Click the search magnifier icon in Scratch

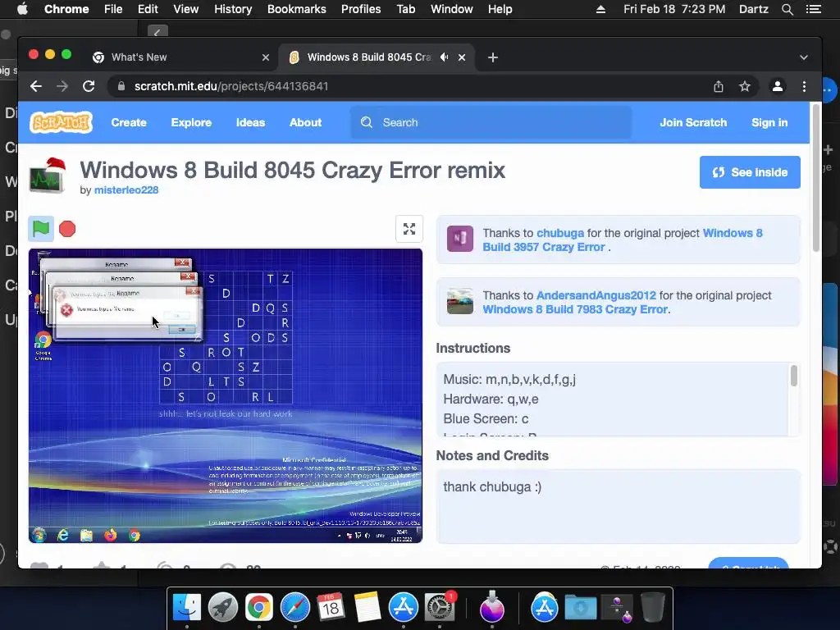tap(367, 122)
